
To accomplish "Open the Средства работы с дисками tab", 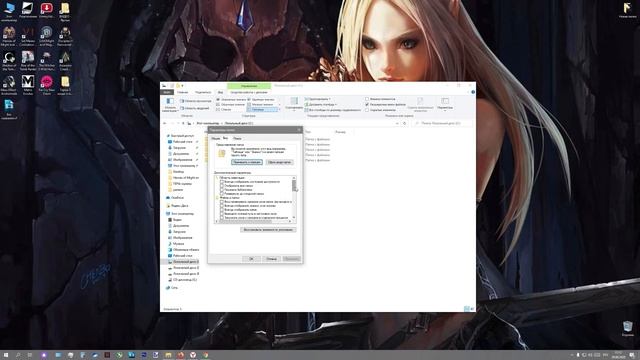I will (x=249, y=92).
